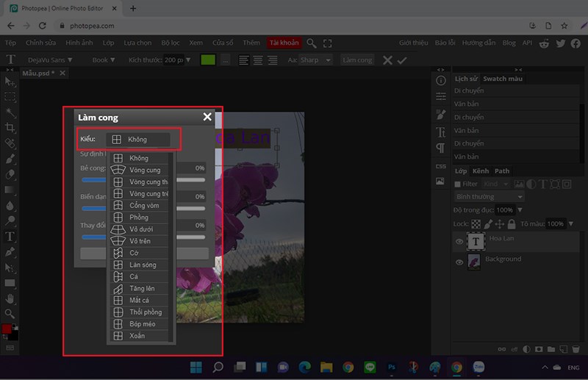This screenshot has width=588, height=380.
Task: Open the Kiểu warp style dropdown
Action: (x=137, y=139)
